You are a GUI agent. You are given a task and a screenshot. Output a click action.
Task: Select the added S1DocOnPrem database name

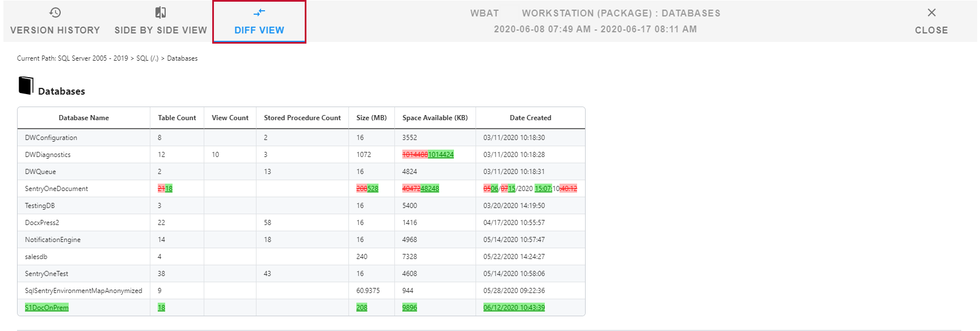pos(47,308)
